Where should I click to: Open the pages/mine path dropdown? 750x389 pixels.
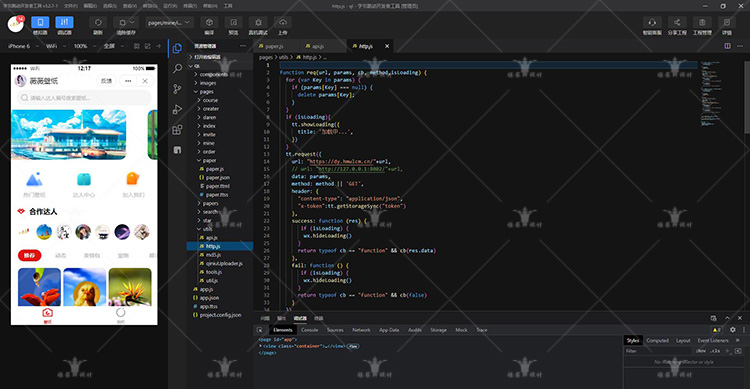point(168,22)
